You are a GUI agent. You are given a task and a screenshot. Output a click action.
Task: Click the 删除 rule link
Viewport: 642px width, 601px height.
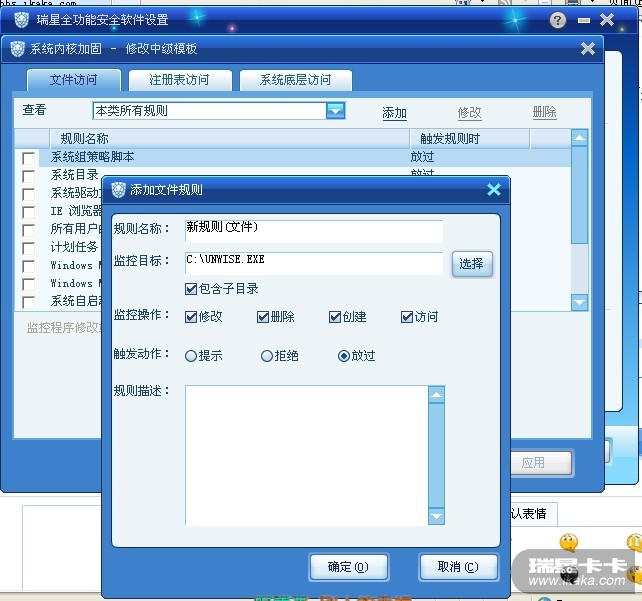pyautogui.click(x=544, y=112)
